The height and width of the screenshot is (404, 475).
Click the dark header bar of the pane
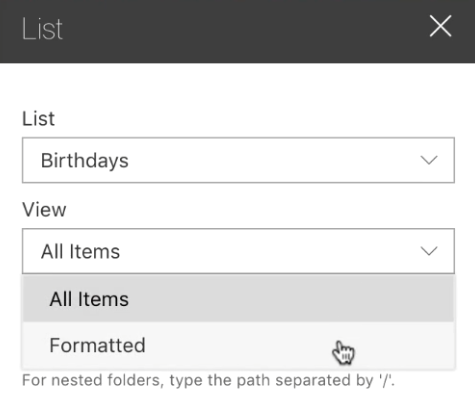point(237,31)
